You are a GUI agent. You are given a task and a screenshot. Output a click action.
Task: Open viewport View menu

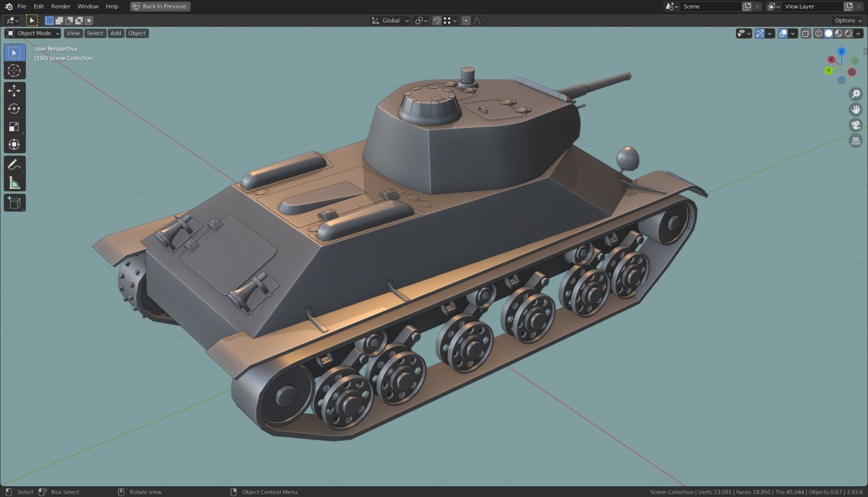[73, 33]
